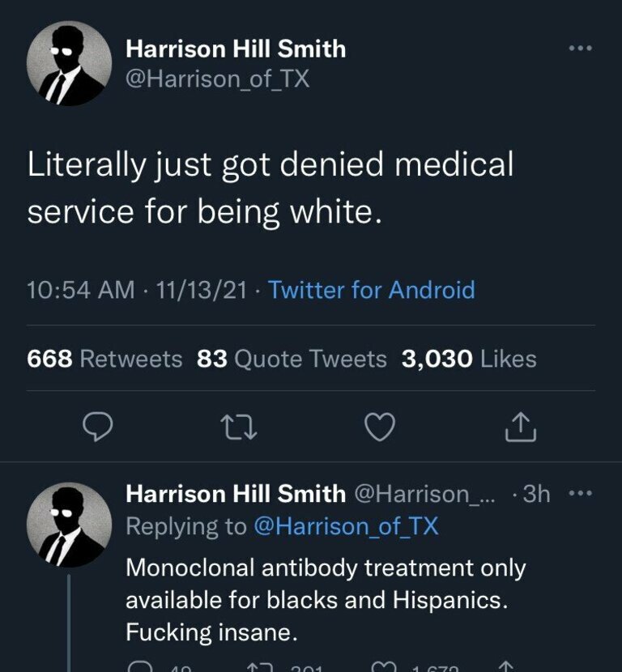Open main tweet's three-dot menu
The image size is (622, 672).
pos(580,49)
